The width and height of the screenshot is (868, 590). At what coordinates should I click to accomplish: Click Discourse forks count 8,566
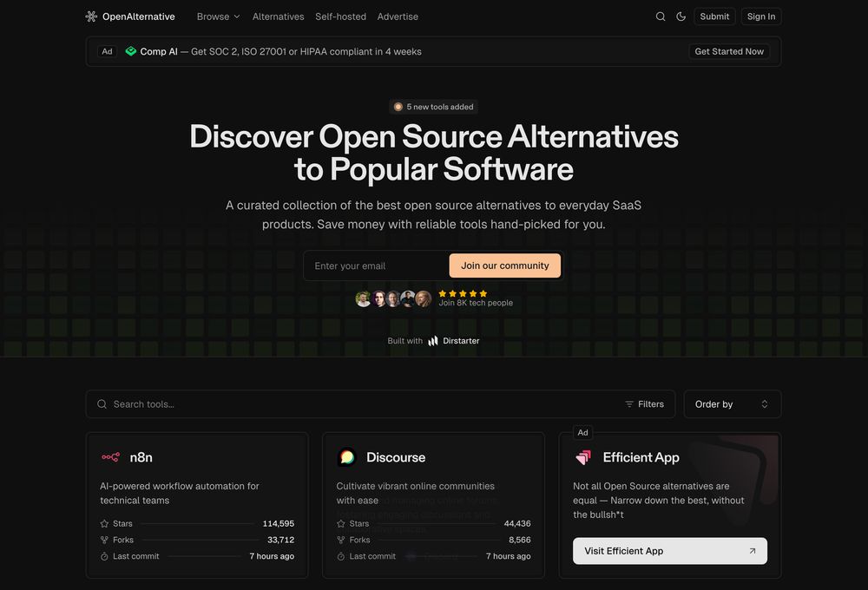[x=520, y=540]
